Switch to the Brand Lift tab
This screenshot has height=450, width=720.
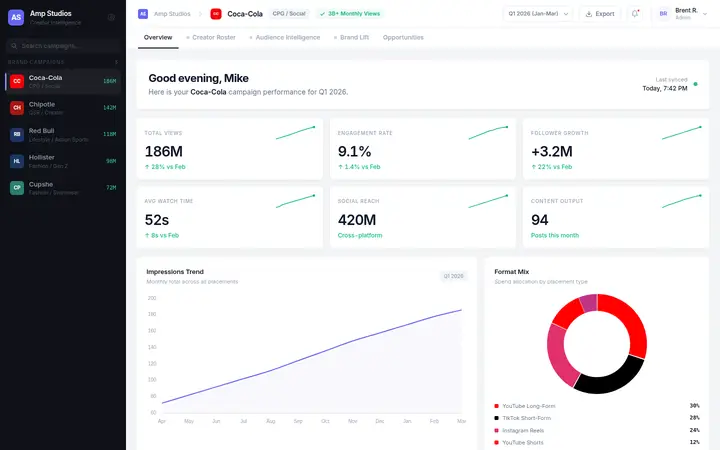coord(351,38)
